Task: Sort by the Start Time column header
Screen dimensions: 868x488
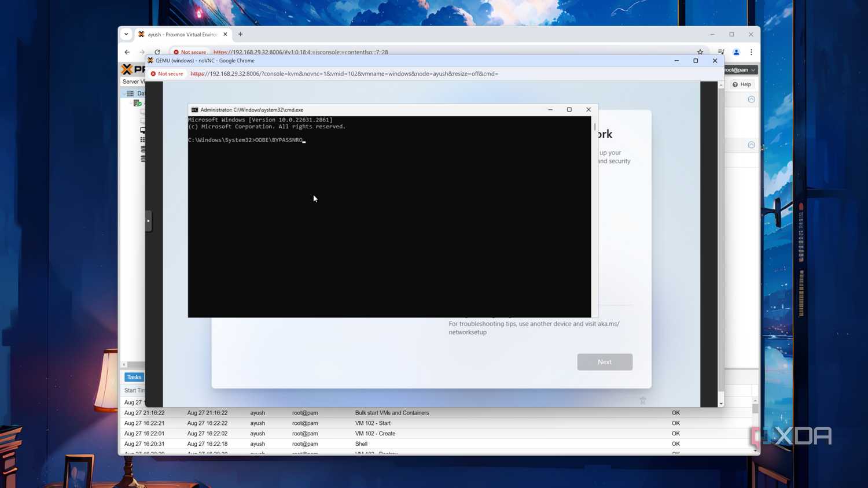Action: pos(134,390)
